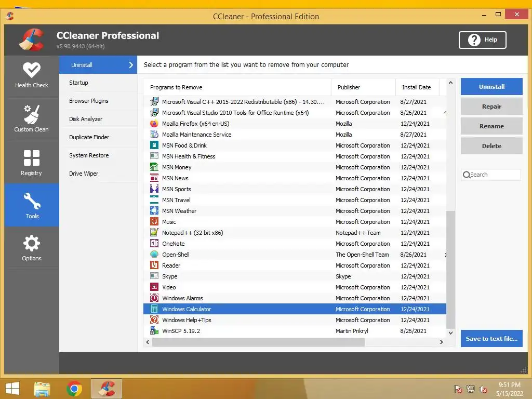This screenshot has width=532, height=399.
Task: Click the blue Uninstall button
Action: coord(491,87)
